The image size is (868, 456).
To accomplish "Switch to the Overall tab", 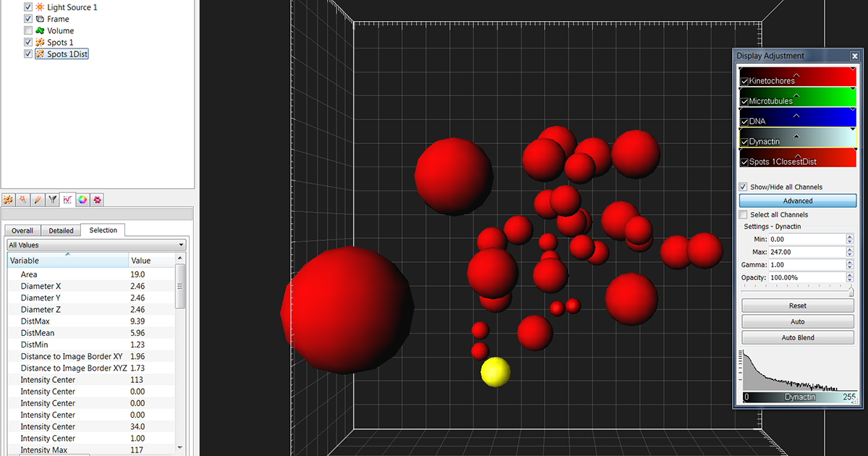I will [22, 231].
